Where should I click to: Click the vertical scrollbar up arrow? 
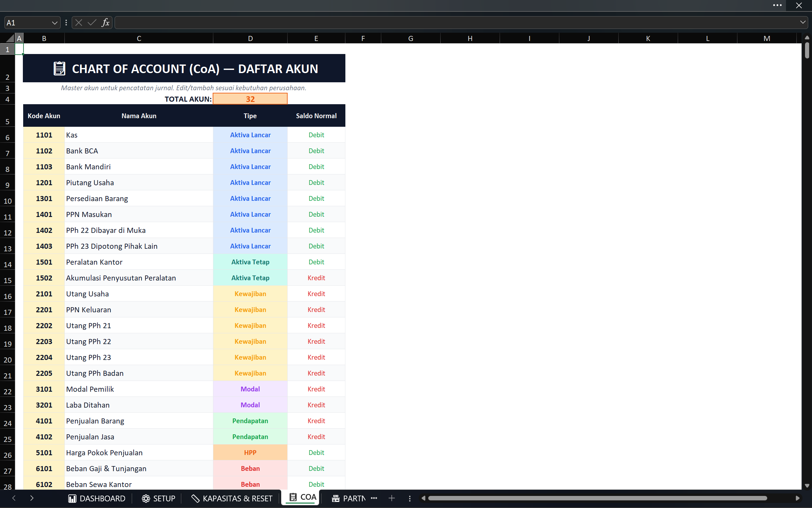pyautogui.click(x=807, y=37)
